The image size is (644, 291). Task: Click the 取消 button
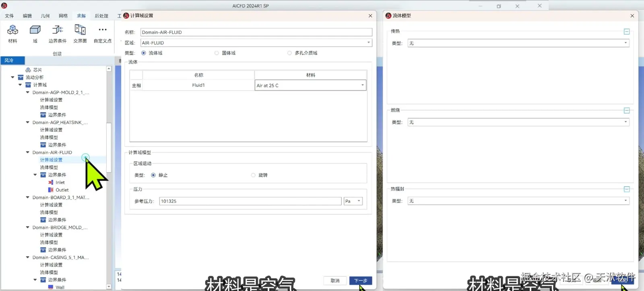point(335,281)
